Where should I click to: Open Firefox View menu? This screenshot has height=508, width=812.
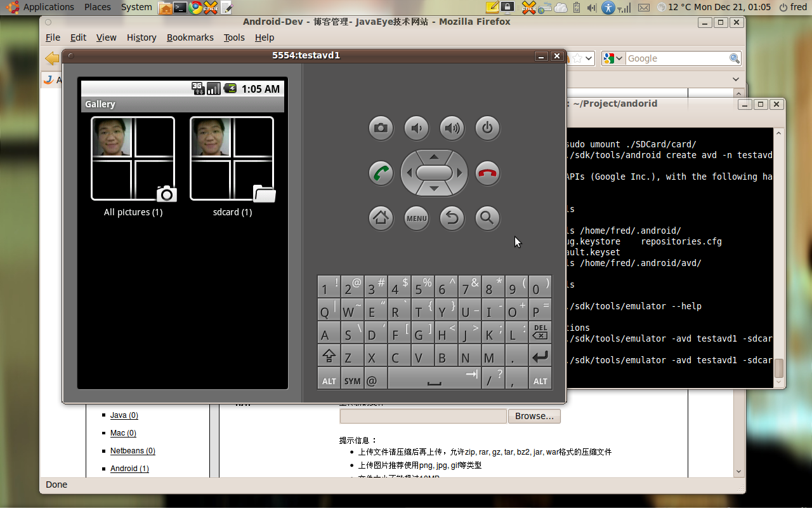pos(106,37)
